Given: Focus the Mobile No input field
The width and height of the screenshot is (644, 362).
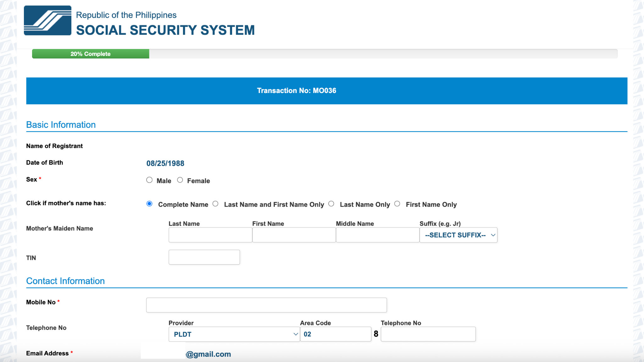Looking at the screenshot, I should coord(266,305).
